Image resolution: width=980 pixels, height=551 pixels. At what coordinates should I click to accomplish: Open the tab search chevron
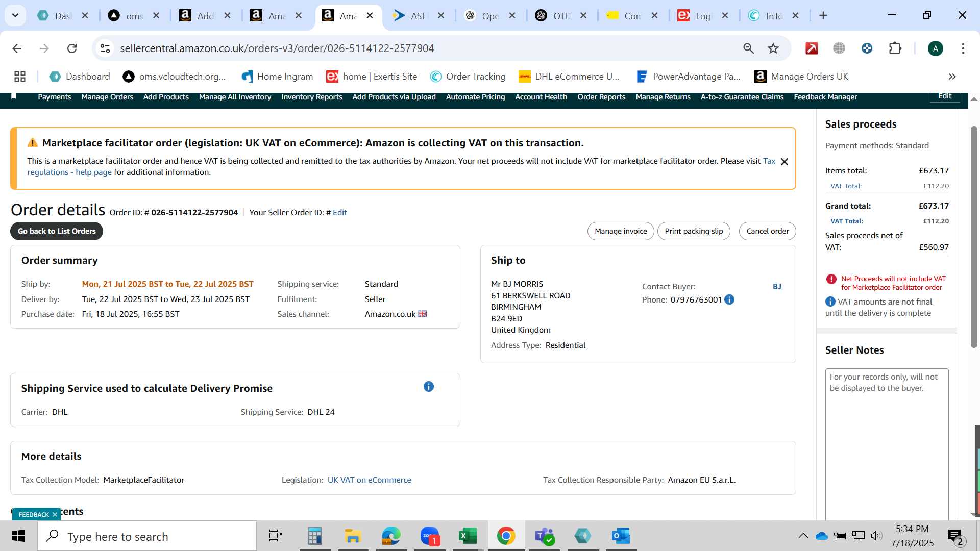coord(15,15)
